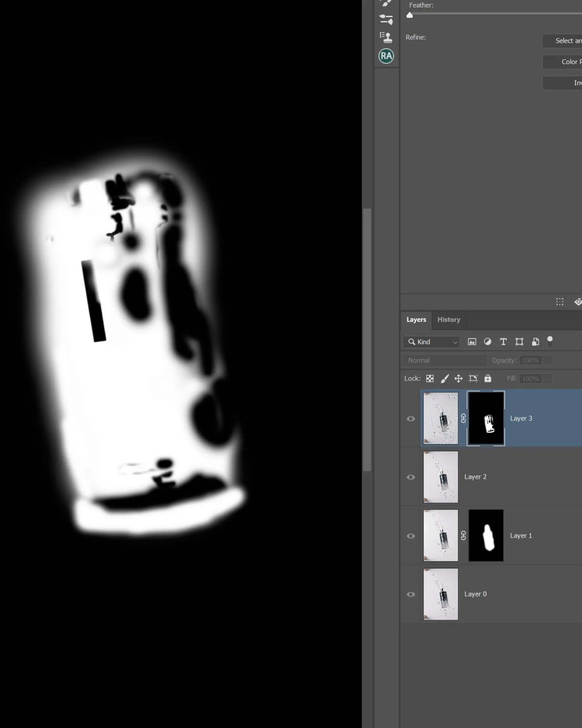Viewport: 582px width, 728px height.
Task: Open the Kind filter dropdown
Action: [x=431, y=342]
